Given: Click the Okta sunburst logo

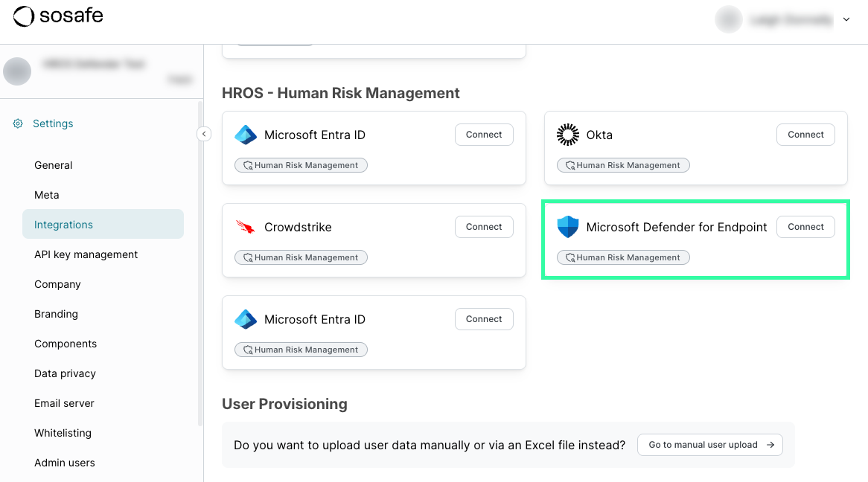Looking at the screenshot, I should pyautogui.click(x=567, y=135).
